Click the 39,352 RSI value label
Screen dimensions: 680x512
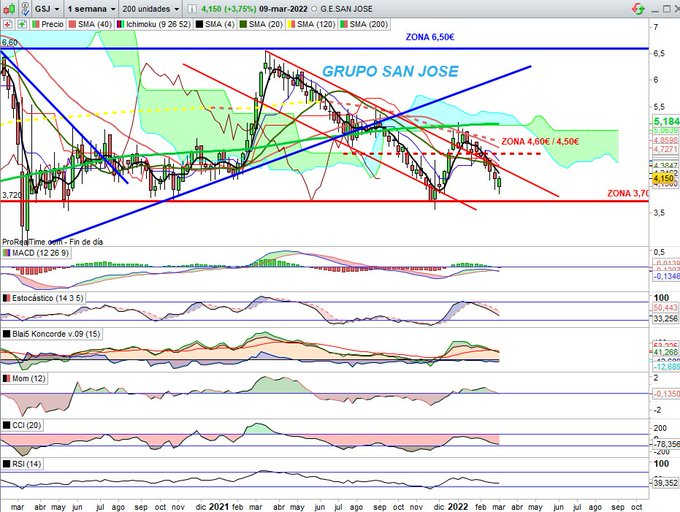(x=665, y=483)
